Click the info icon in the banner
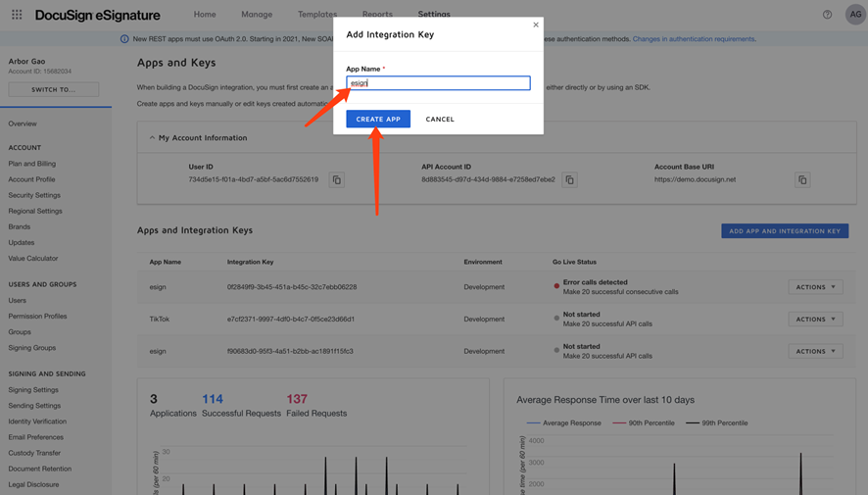Image resolution: width=868 pixels, height=495 pixels. click(x=124, y=39)
